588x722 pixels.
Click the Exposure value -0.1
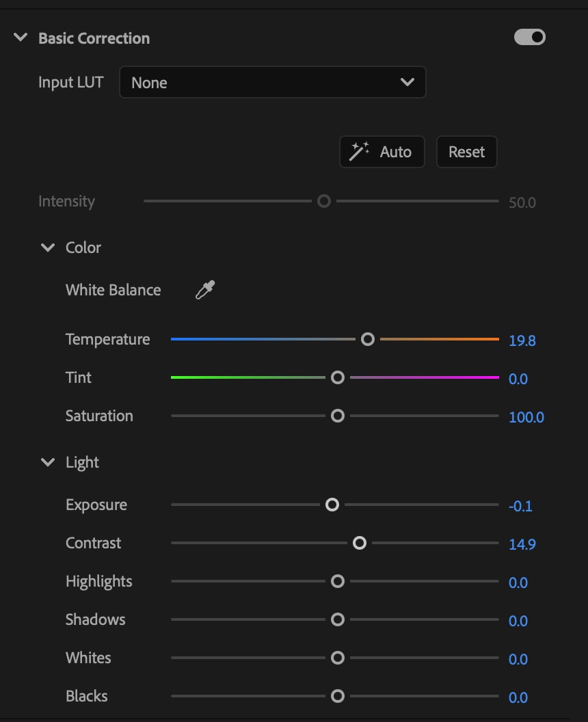[520, 506]
